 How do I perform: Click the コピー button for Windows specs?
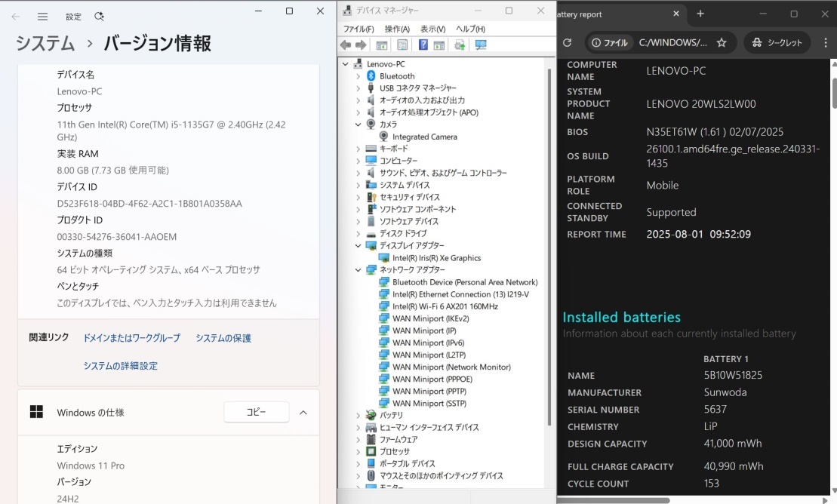coord(256,412)
